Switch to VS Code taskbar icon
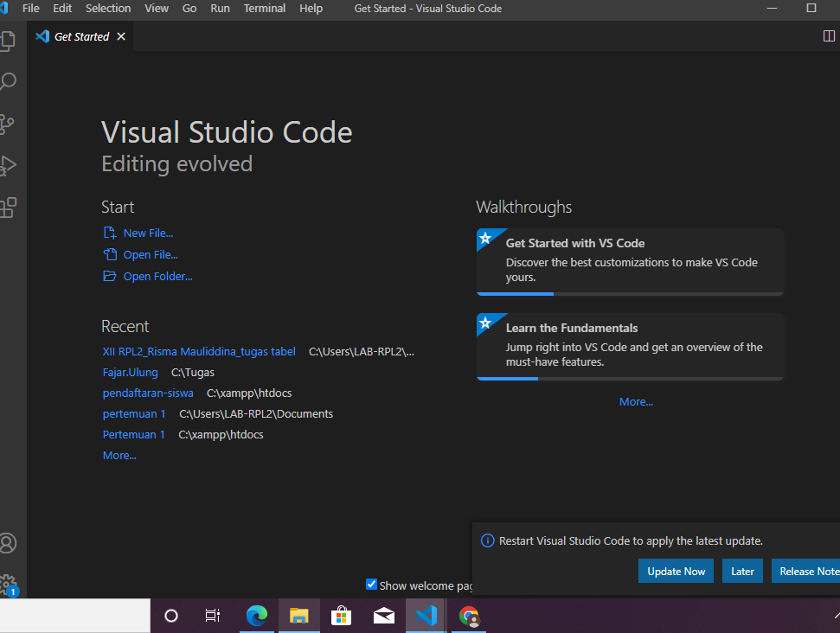The image size is (840, 633). pyautogui.click(x=426, y=616)
